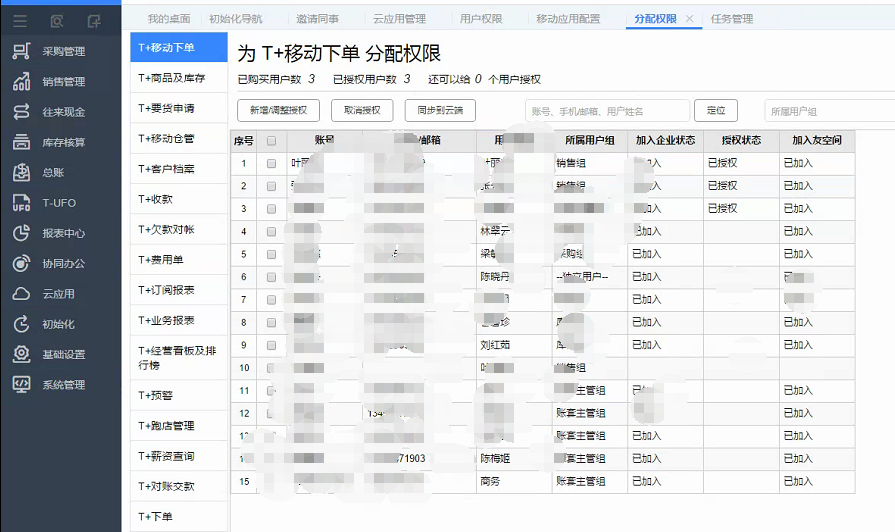Screen dimensions: 895x532
Task: Select T+薪资查询 in app list
Action: click(x=179, y=456)
